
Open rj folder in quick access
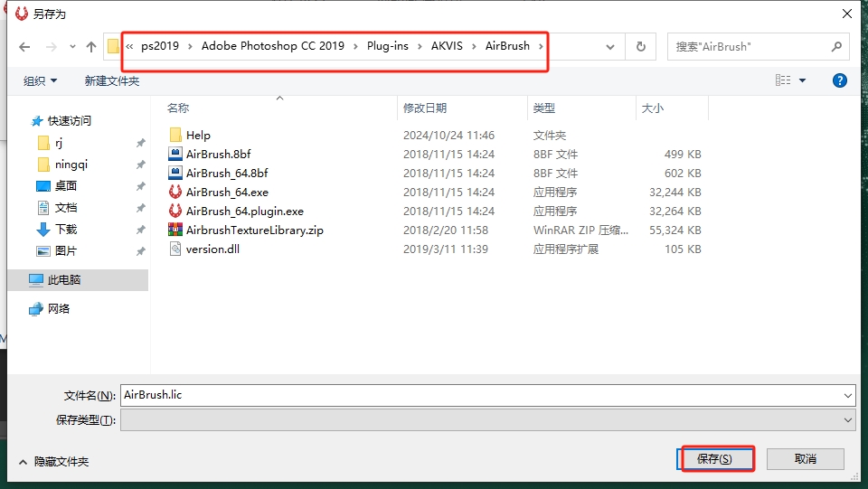coord(59,143)
